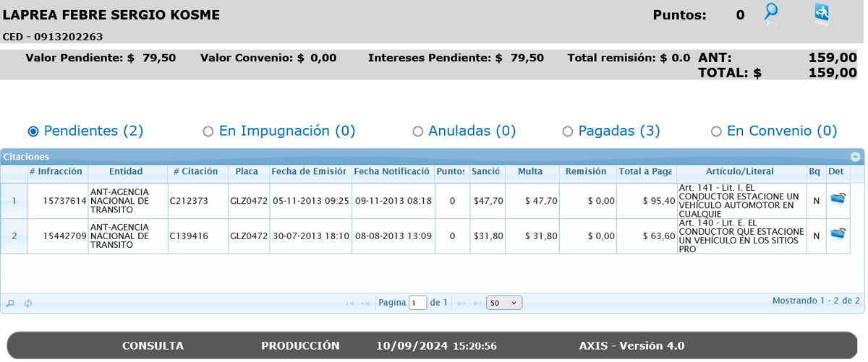
Task: Click notification date 09-11-2013 08:18
Action: pyautogui.click(x=393, y=201)
